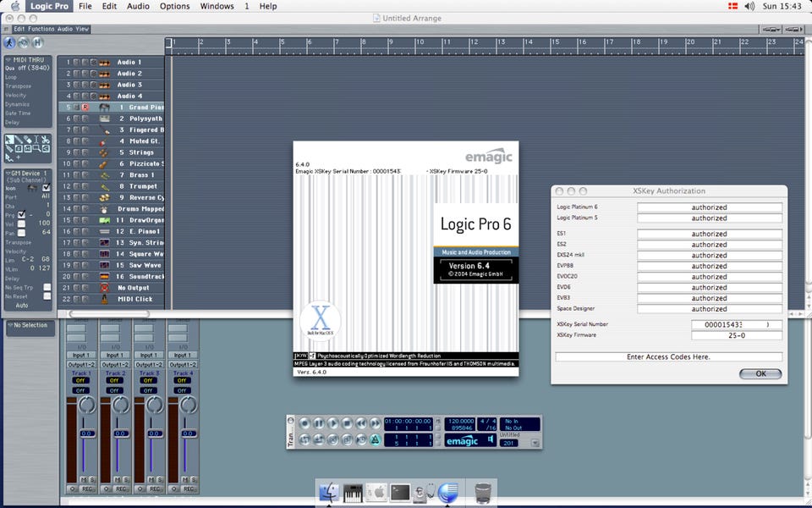Click the Logic Pro application menu
This screenshot has width=812, height=508.
coord(49,6)
